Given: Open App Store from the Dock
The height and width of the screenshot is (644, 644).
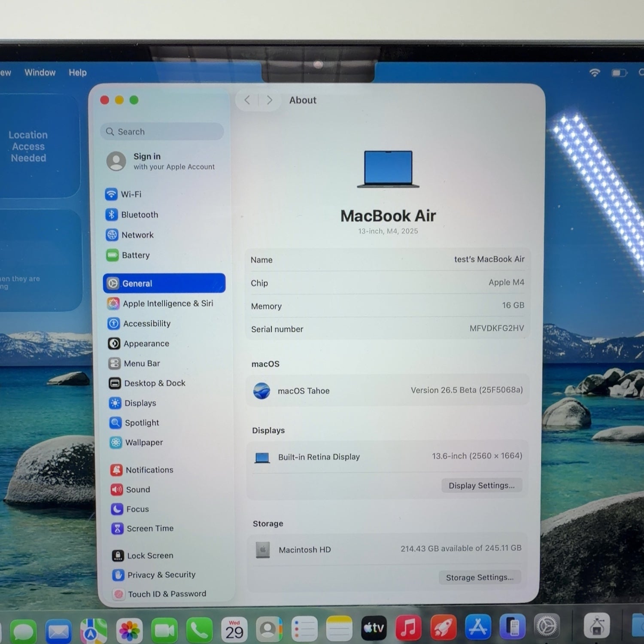Looking at the screenshot, I should click(478, 627).
